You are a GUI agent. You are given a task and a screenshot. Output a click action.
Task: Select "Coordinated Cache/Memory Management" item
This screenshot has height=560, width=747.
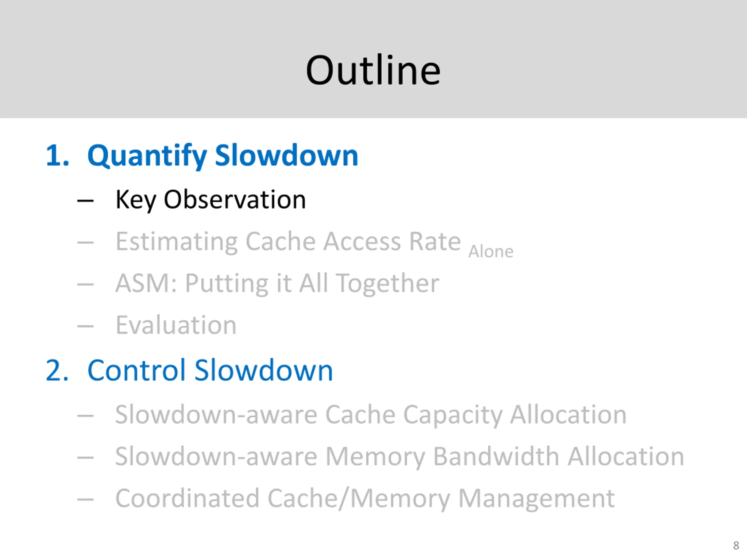(365, 498)
